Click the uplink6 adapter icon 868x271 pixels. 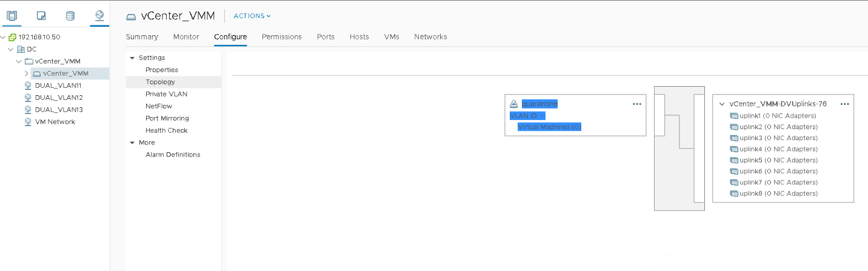coord(734,172)
